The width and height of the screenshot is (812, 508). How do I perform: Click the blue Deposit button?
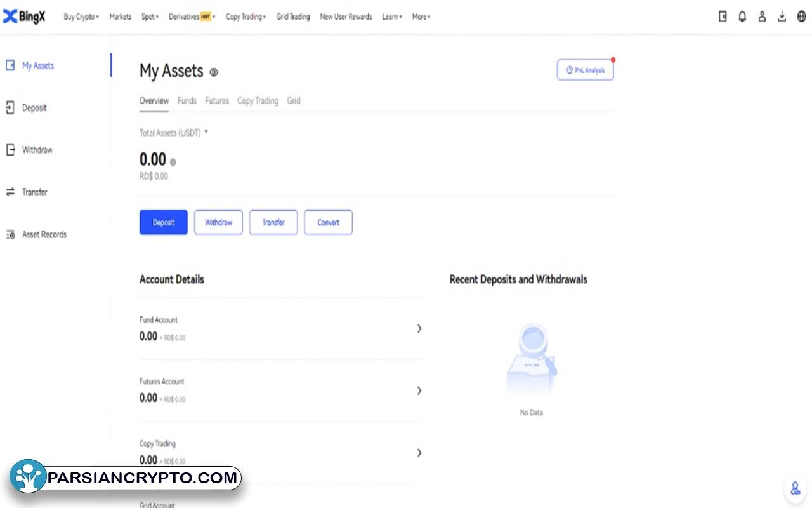[x=164, y=222]
